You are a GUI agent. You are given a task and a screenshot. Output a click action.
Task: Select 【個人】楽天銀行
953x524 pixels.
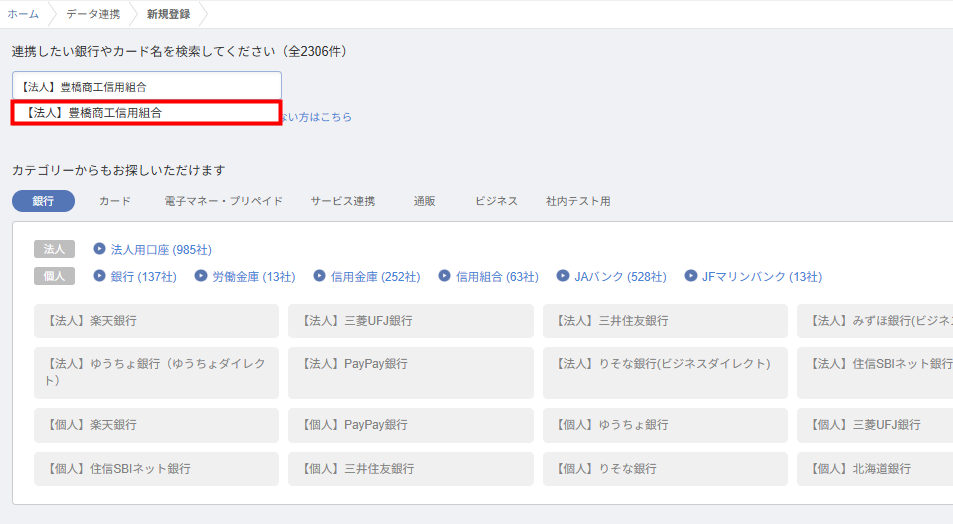click(x=156, y=425)
